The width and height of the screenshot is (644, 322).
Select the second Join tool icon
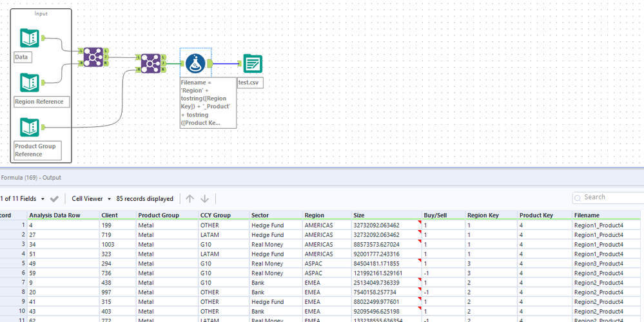[x=150, y=63]
